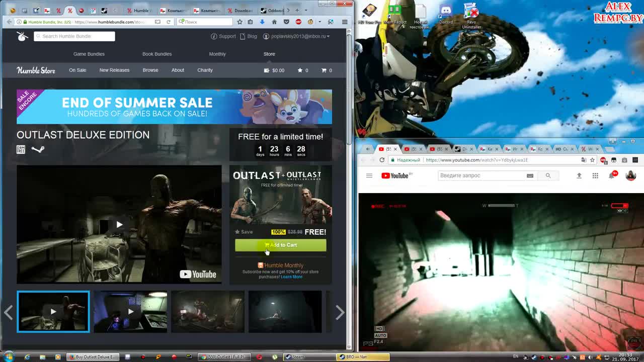Open Pocket icon in Firefox toolbar
Screen dimensions: 644x362
pyautogui.click(x=286, y=22)
